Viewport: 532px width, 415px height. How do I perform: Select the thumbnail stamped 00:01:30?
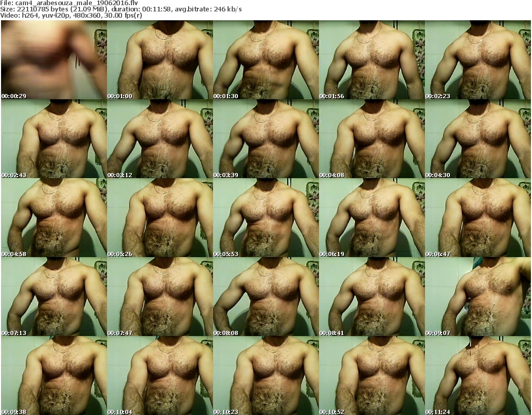[266, 60]
